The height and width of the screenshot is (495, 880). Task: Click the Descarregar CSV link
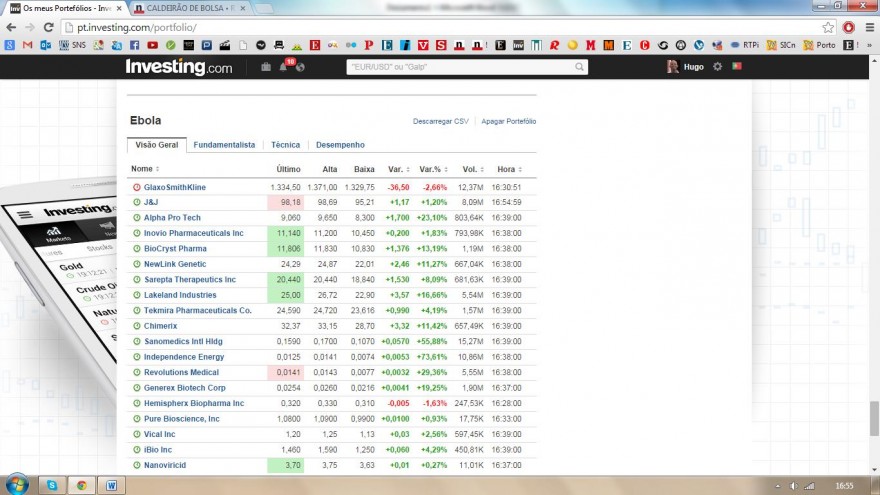pos(441,121)
